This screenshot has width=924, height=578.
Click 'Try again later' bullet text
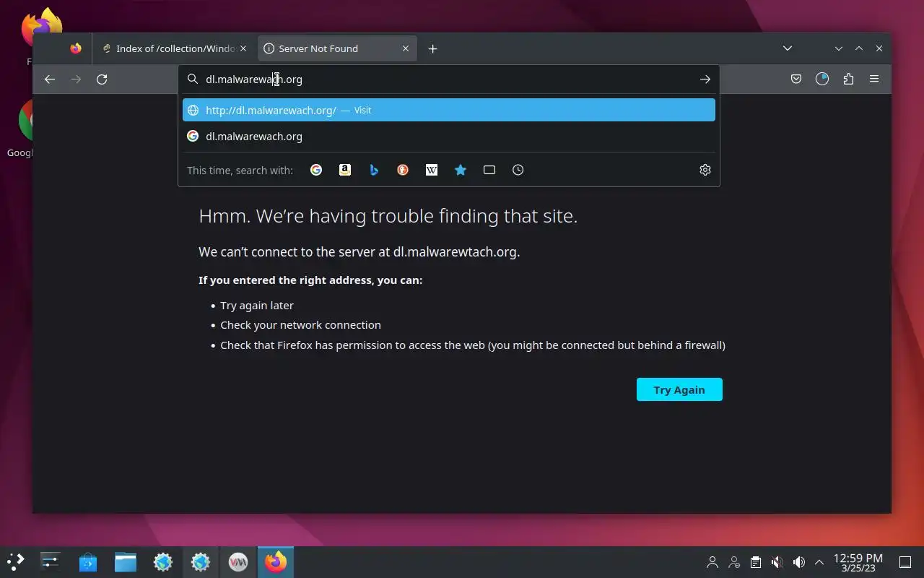(x=257, y=306)
